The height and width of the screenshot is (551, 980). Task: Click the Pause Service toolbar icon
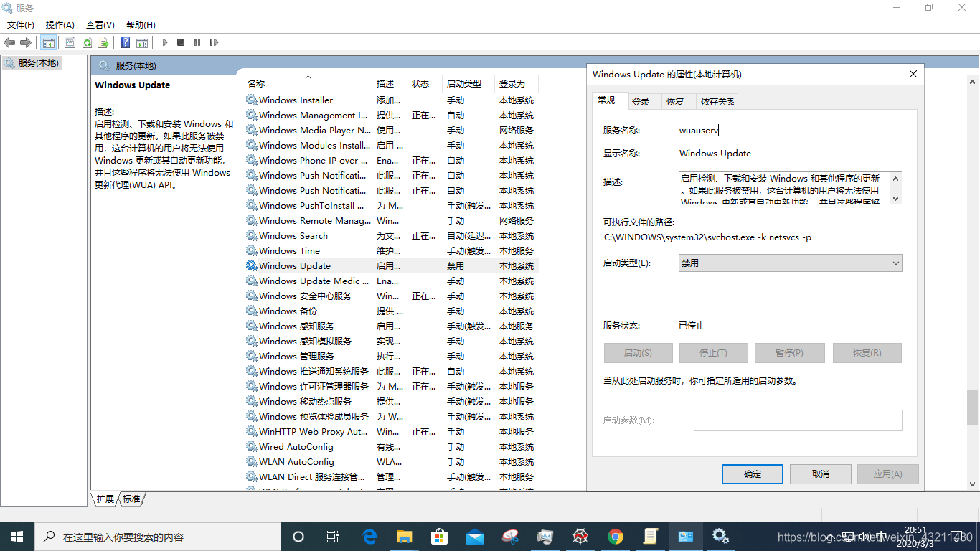coord(197,42)
